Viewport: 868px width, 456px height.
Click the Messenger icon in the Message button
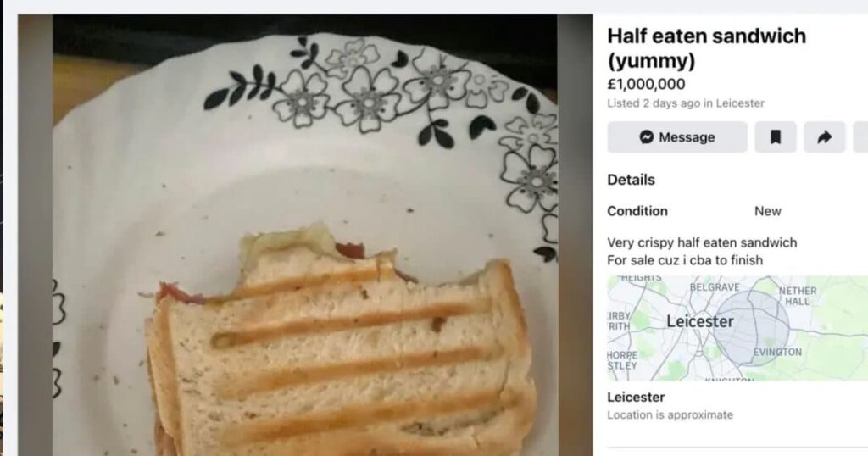(646, 137)
